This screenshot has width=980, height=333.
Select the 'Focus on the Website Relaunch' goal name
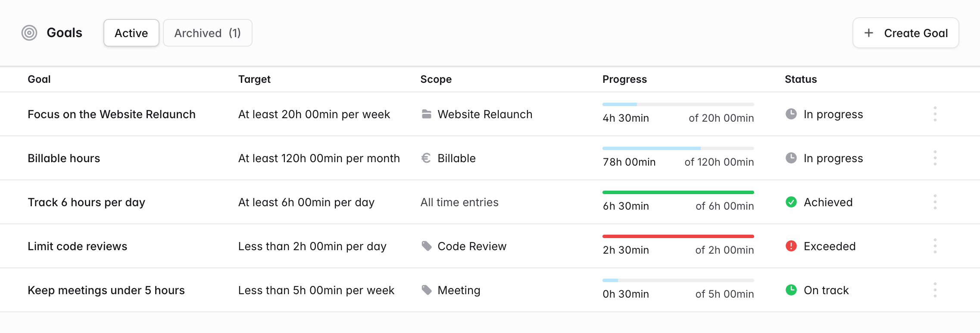click(112, 114)
